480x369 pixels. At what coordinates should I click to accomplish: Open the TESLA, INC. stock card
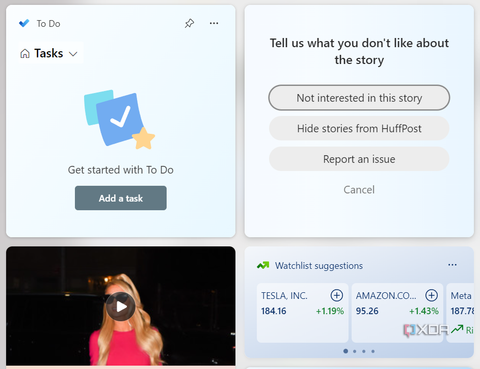tap(303, 313)
